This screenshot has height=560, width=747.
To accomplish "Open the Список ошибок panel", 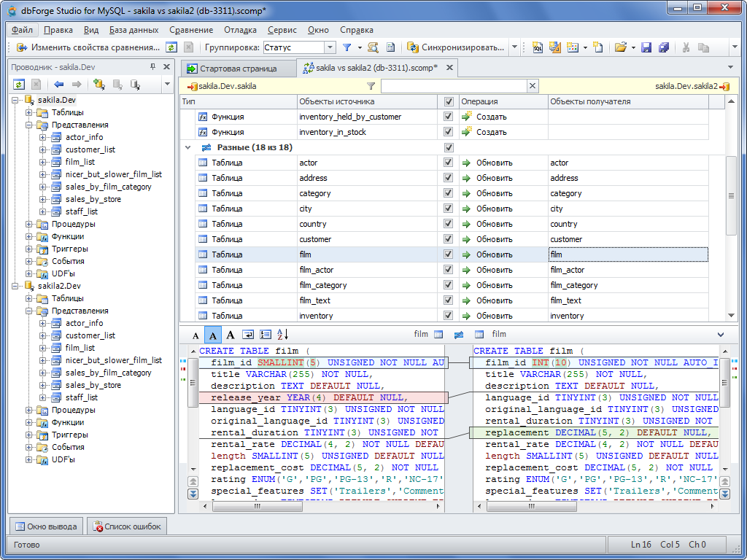I will 128,526.
